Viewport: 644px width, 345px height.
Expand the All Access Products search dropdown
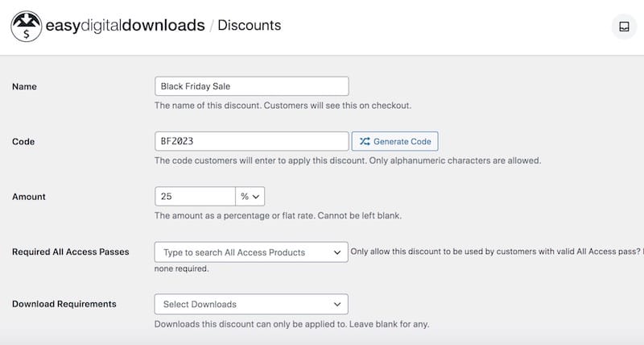[x=251, y=252]
